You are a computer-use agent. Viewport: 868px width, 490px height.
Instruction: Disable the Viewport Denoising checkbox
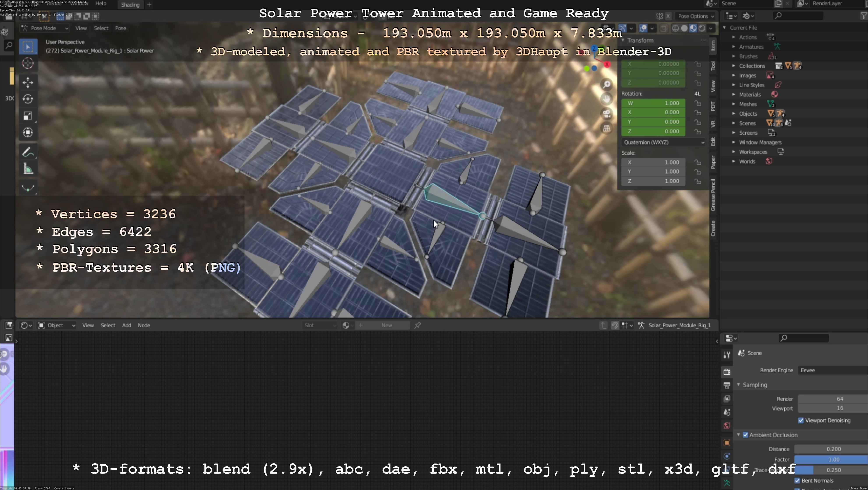801,420
